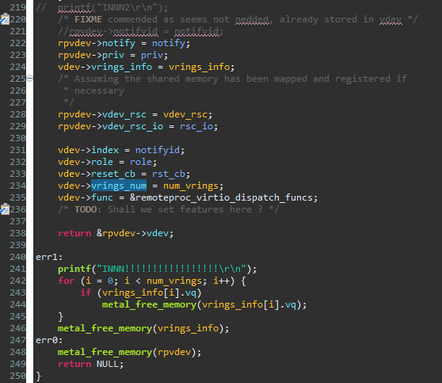This screenshot has height=383, width=442.
Task: Click vdev_rsc_io member on line 229
Action: (132, 126)
